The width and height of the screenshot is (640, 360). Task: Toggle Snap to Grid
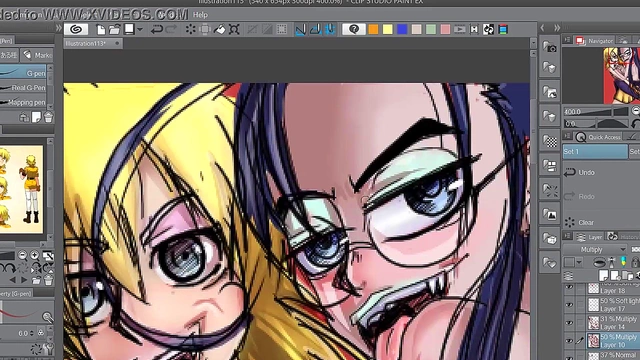(330, 29)
